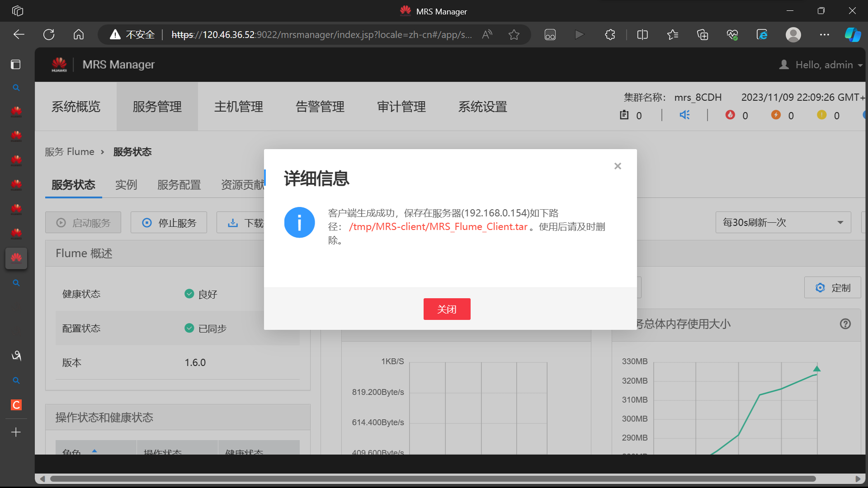The image size is (868, 488).
Task: Toggle the alarm sound mute icon
Action: 684,115
